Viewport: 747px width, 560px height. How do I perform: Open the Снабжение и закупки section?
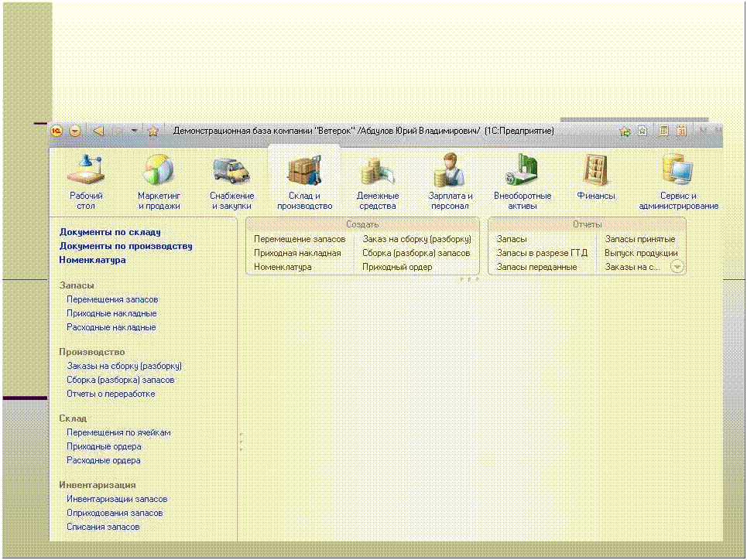(x=232, y=182)
